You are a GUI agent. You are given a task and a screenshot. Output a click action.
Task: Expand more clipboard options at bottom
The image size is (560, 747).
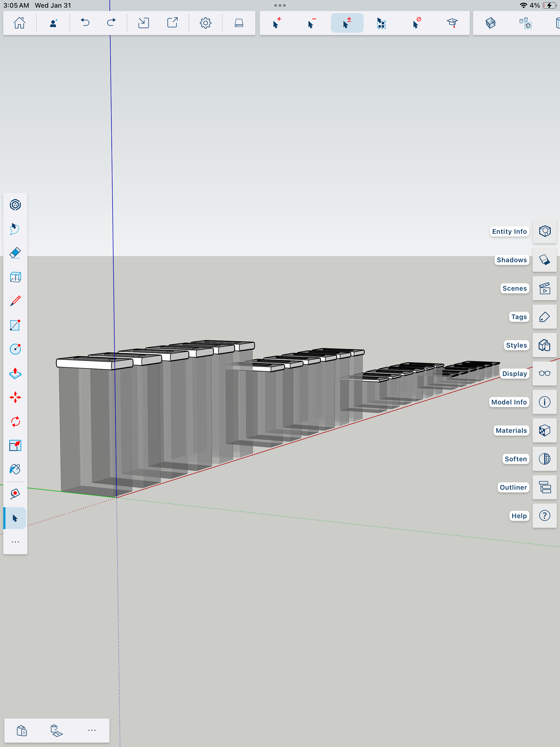coord(92,730)
